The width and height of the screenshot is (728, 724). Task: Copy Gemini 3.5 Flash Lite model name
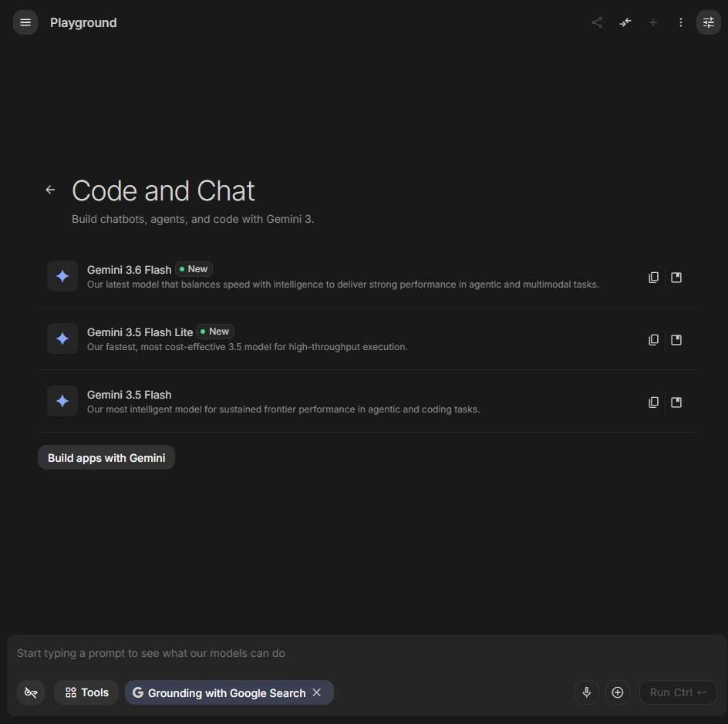[x=653, y=340]
